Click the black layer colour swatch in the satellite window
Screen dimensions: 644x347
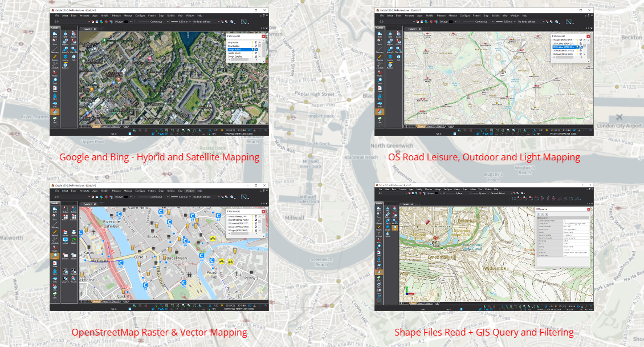pos(126,21)
